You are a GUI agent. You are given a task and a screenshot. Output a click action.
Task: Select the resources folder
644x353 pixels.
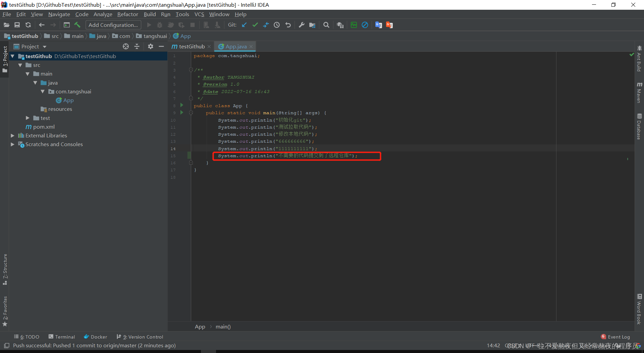pyautogui.click(x=56, y=109)
